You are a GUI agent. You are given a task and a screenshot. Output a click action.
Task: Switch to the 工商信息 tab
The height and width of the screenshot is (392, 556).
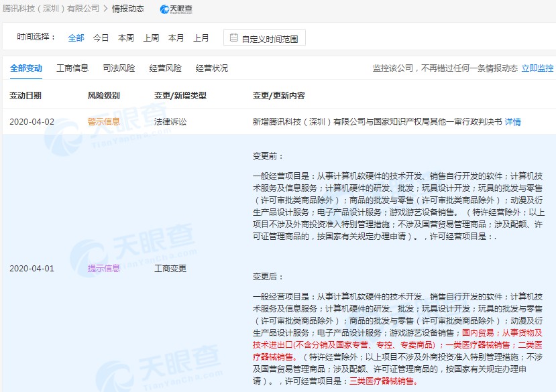pyautogui.click(x=72, y=68)
